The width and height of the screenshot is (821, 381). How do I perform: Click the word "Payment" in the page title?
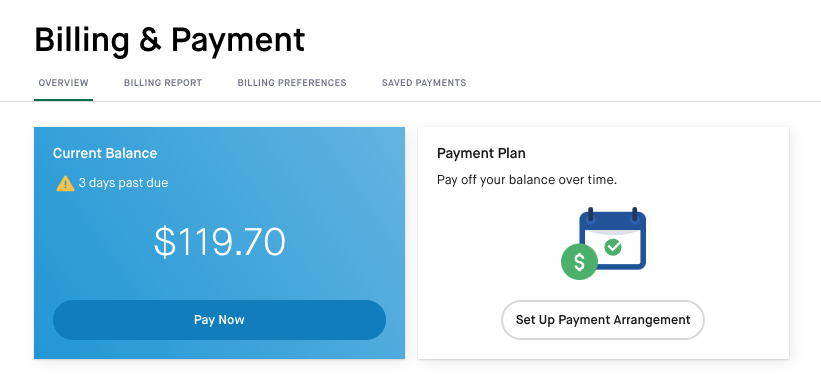click(x=238, y=41)
